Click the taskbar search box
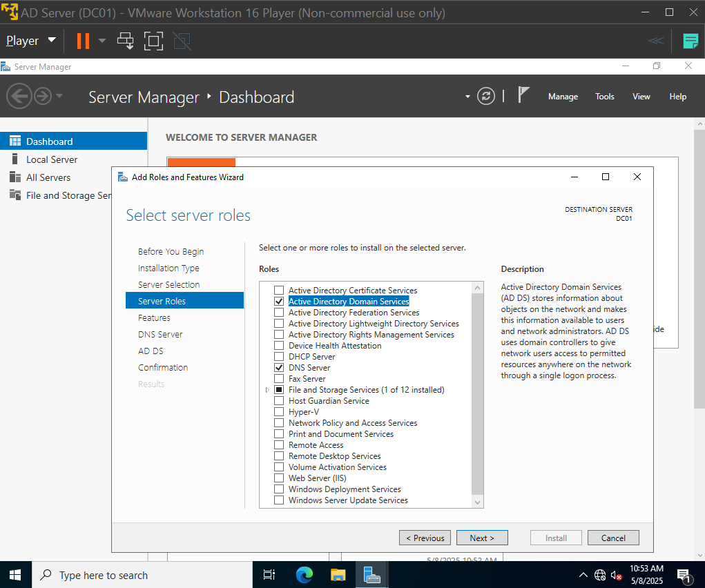This screenshot has width=705, height=588. point(142,575)
